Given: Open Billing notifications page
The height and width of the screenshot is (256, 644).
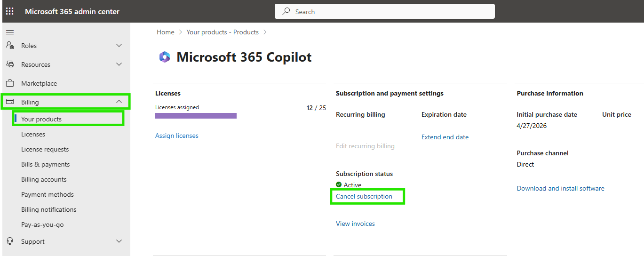Looking at the screenshot, I should [x=49, y=209].
